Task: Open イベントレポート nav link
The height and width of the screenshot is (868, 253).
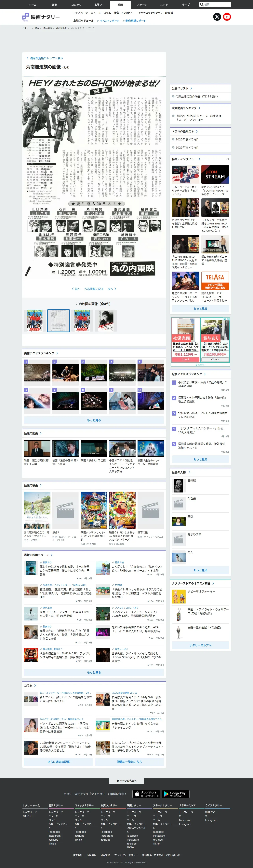Action: (108, 21)
